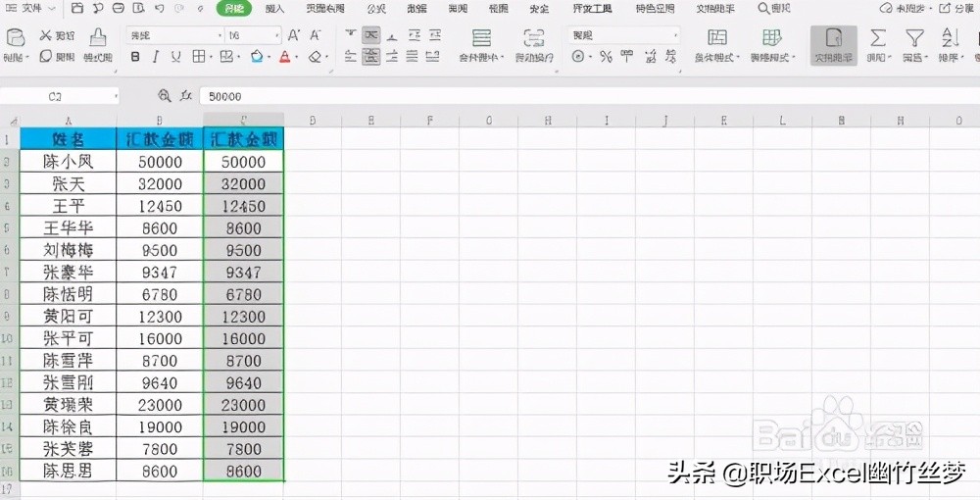980x500 pixels.
Task: Toggle center horizontal alignment
Action: pyautogui.click(x=371, y=57)
